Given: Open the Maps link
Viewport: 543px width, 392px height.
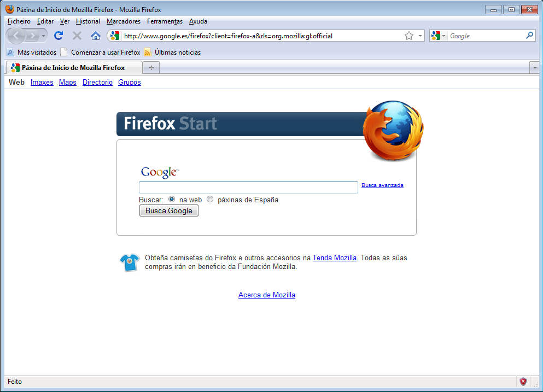Looking at the screenshot, I should pyautogui.click(x=67, y=83).
